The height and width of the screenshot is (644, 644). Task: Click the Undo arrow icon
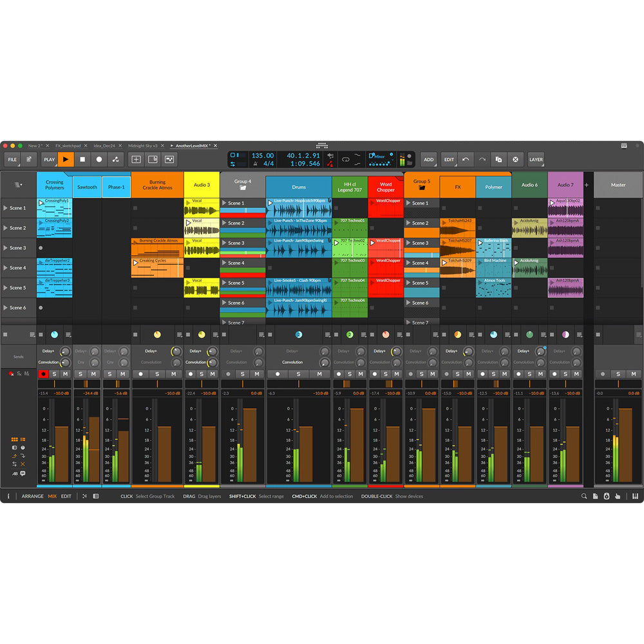coord(466,159)
